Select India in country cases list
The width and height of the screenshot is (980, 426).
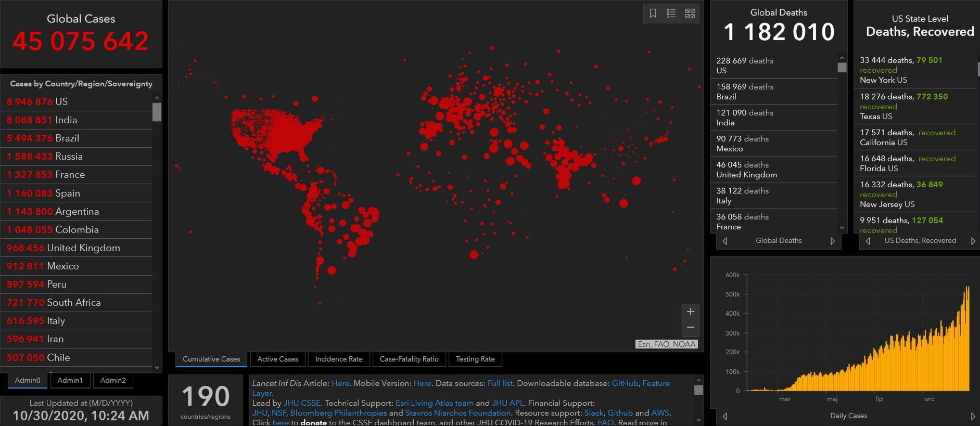[x=76, y=120]
